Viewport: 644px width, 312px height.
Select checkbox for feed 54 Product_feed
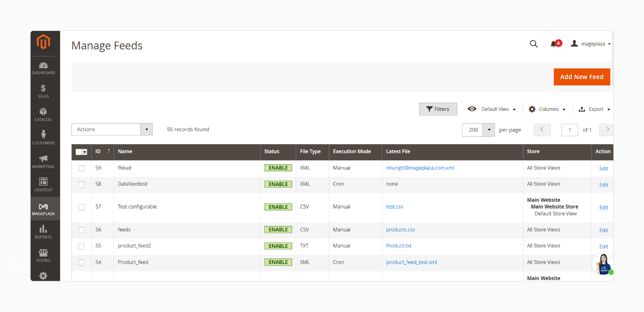tap(81, 262)
